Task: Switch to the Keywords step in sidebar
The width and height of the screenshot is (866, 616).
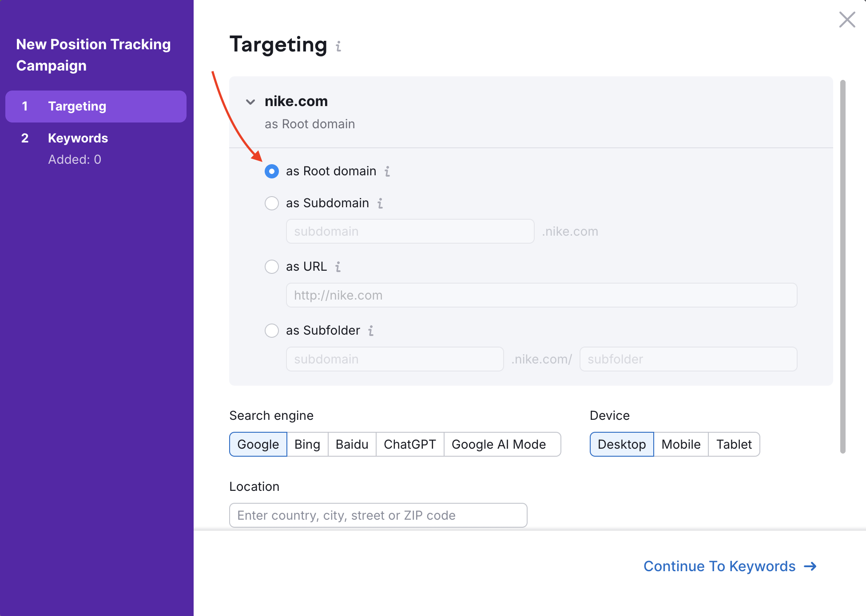Action: [x=78, y=138]
